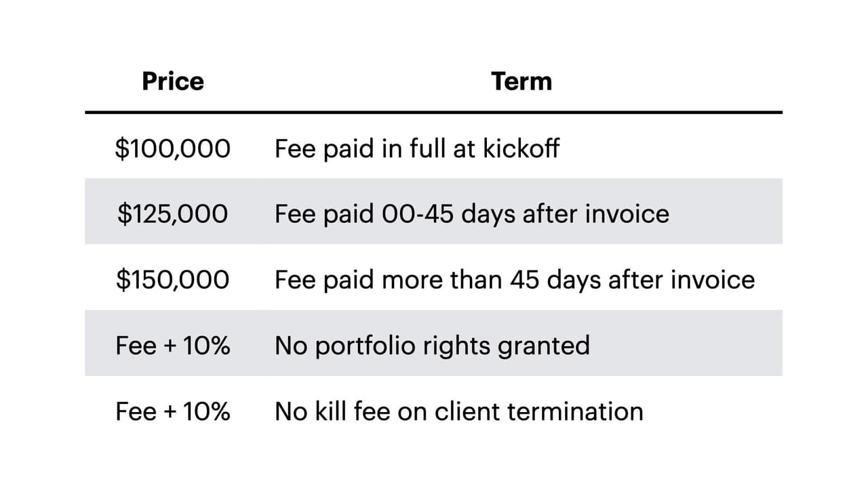Click the word 'kickoff' in the first row
This screenshot has width=868, height=488.
click(x=521, y=148)
